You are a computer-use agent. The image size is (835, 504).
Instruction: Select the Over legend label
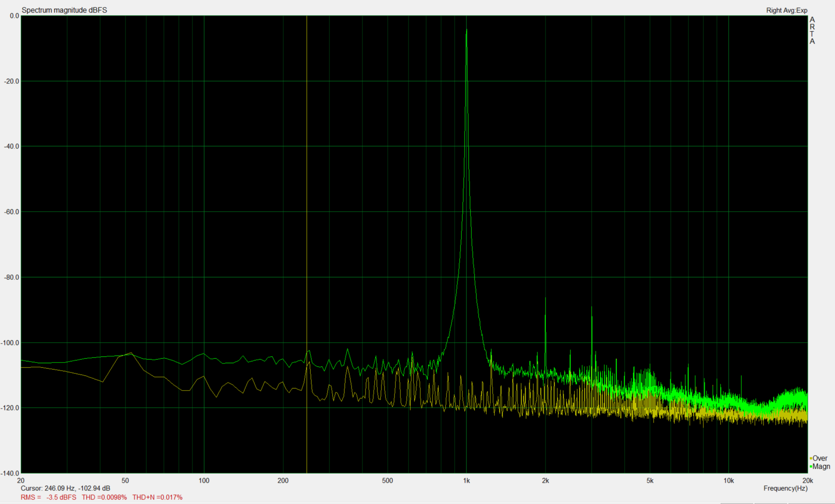[x=820, y=458]
